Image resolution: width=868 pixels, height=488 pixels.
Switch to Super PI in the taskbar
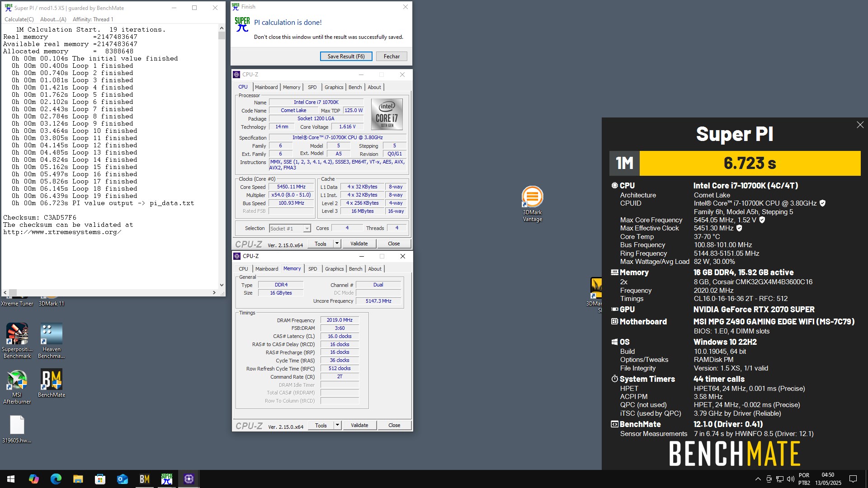tap(166, 479)
